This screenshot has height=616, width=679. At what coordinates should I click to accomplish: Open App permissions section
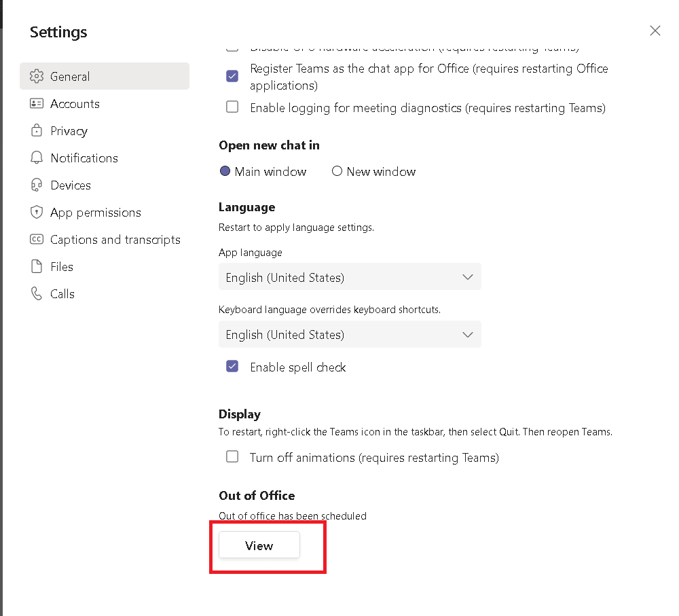click(105, 213)
